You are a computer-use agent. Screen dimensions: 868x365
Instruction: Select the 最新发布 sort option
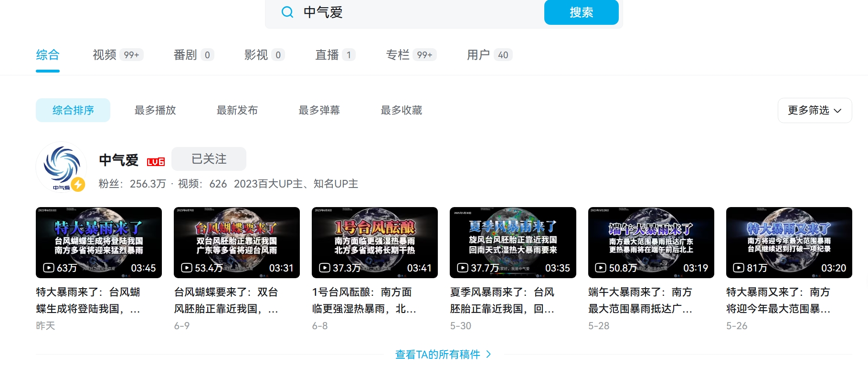[237, 110]
